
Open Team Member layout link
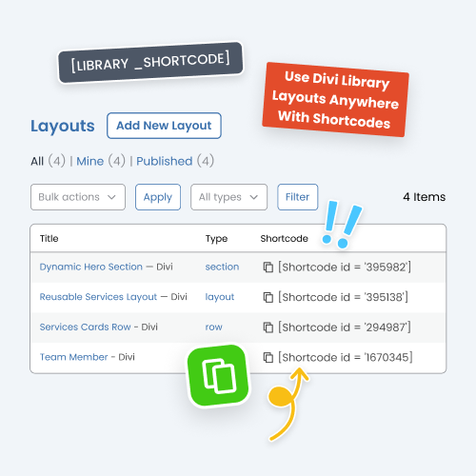pos(73,357)
